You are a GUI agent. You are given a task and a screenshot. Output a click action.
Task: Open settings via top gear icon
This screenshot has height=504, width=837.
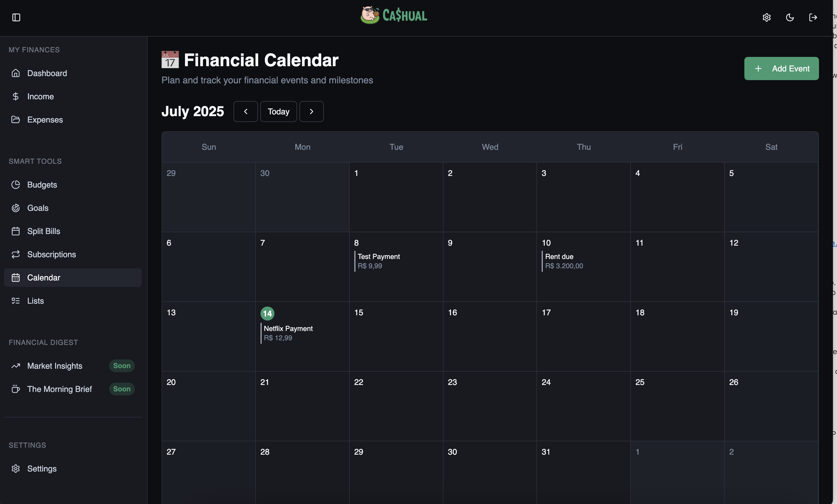tap(766, 17)
